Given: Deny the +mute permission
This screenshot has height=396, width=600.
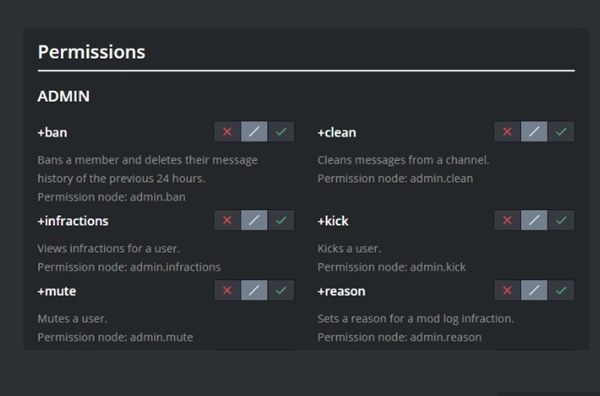Looking at the screenshot, I should click(x=227, y=290).
